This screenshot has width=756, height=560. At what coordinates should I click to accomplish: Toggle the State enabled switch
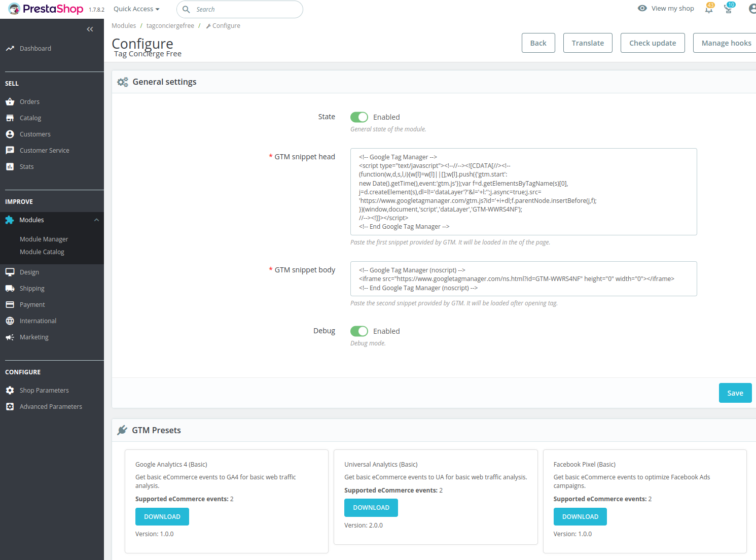click(x=359, y=117)
